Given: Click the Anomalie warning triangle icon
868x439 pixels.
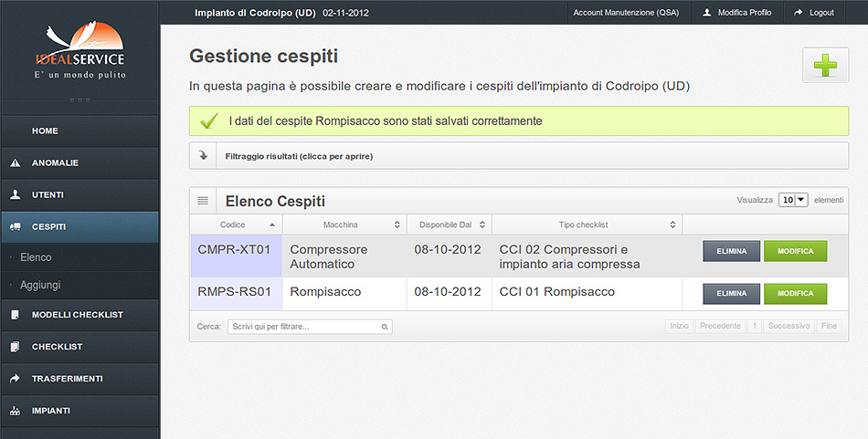Looking at the screenshot, I should pyautogui.click(x=16, y=163).
